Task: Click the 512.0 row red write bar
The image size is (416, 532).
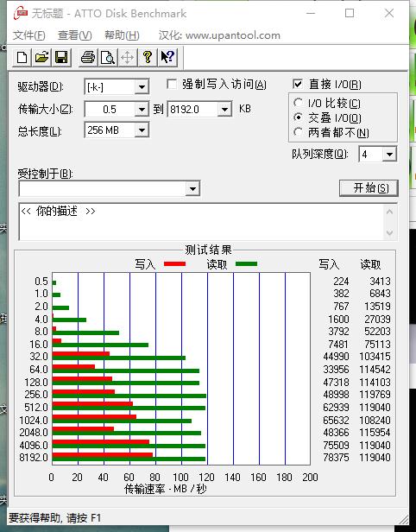Action: pos(92,404)
